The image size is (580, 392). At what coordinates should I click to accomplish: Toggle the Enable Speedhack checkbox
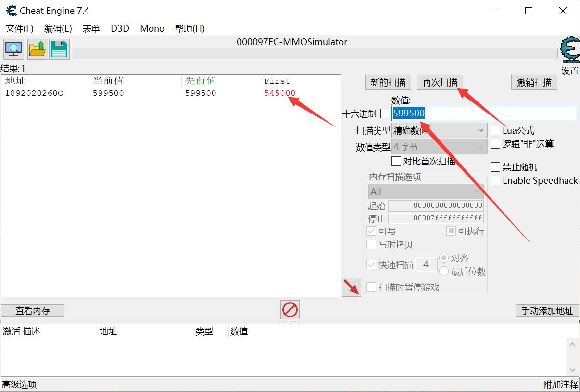click(495, 180)
